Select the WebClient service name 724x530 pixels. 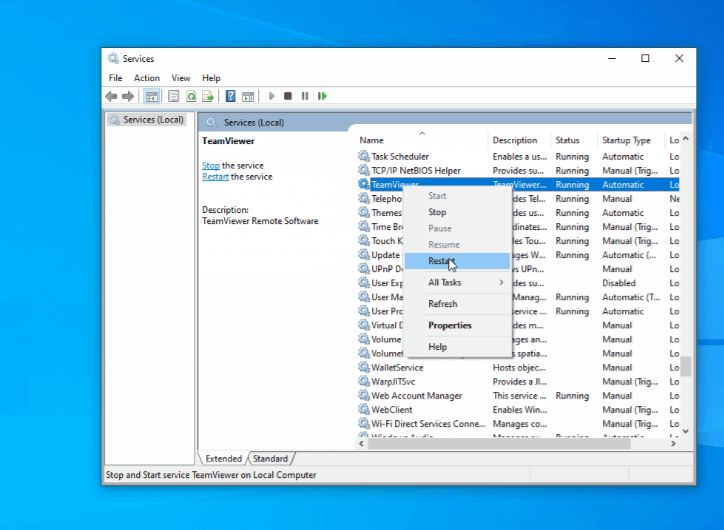tap(392, 410)
